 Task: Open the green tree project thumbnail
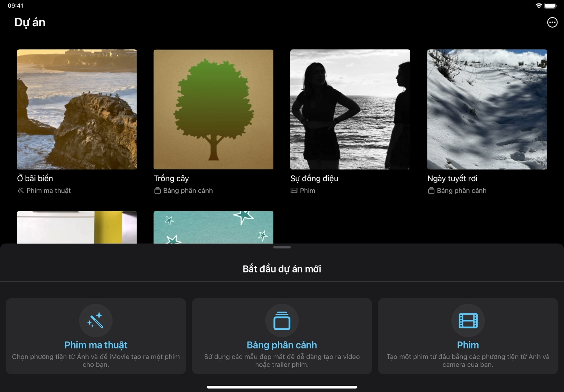click(x=213, y=109)
